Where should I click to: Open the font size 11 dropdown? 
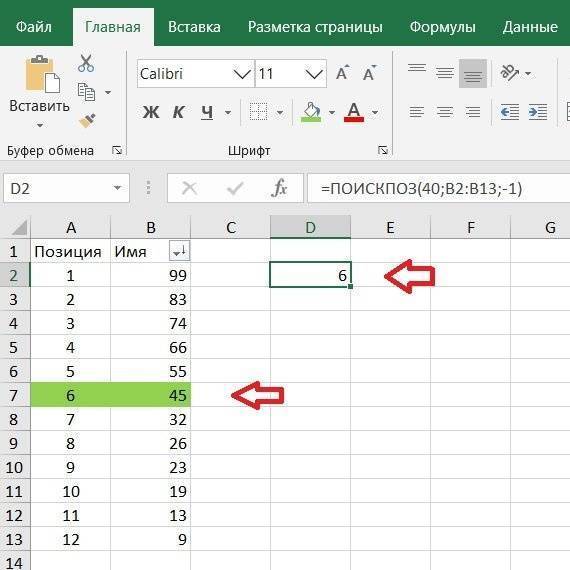coord(314,74)
